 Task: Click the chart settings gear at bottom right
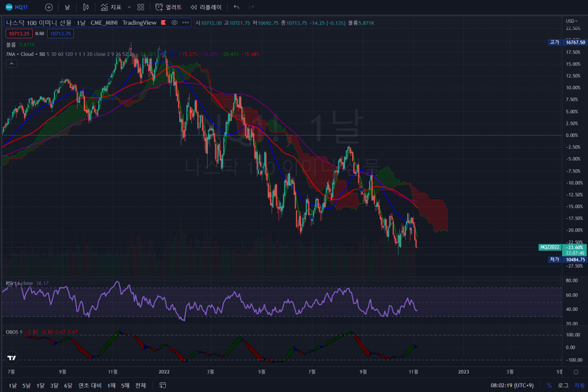576,373
